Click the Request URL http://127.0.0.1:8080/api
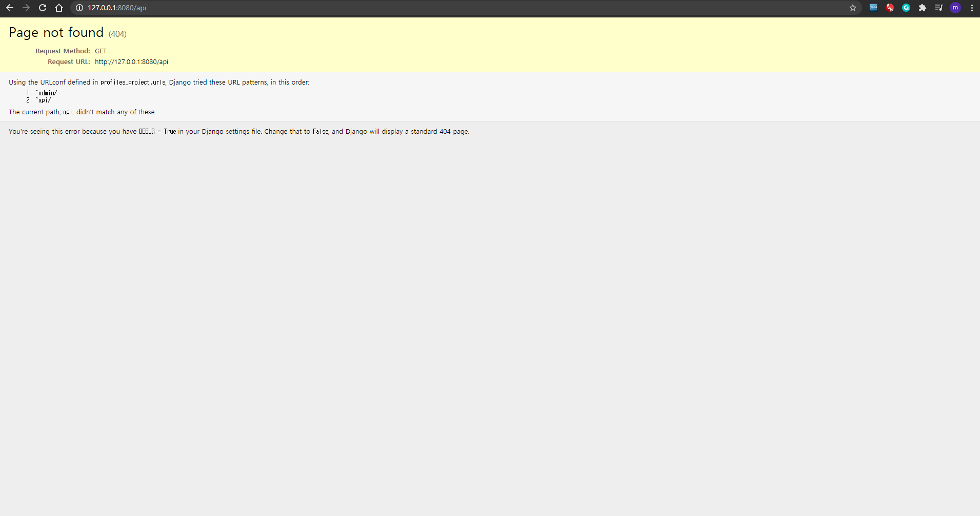The image size is (980, 516). point(131,62)
